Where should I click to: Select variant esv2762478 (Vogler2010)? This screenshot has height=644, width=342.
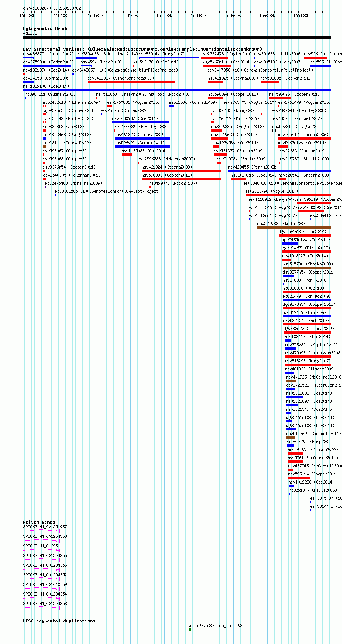coord(227,54)
